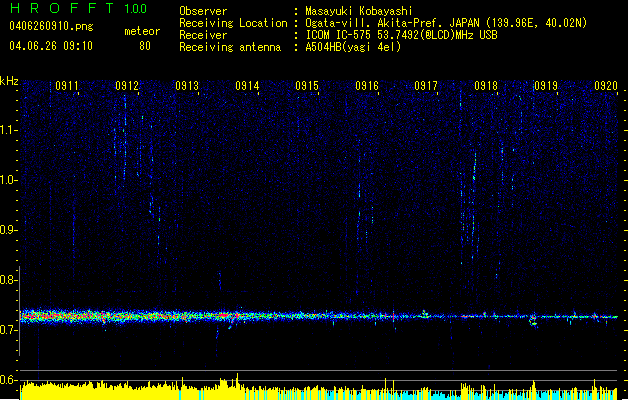This screenshot has width=629, height=400.
Task: Click the 0914 time marker
Action: (x=247, y=86)
